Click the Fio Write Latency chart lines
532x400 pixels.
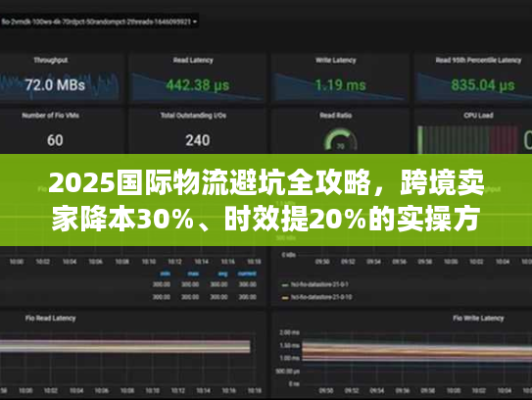tap(417, 353)
